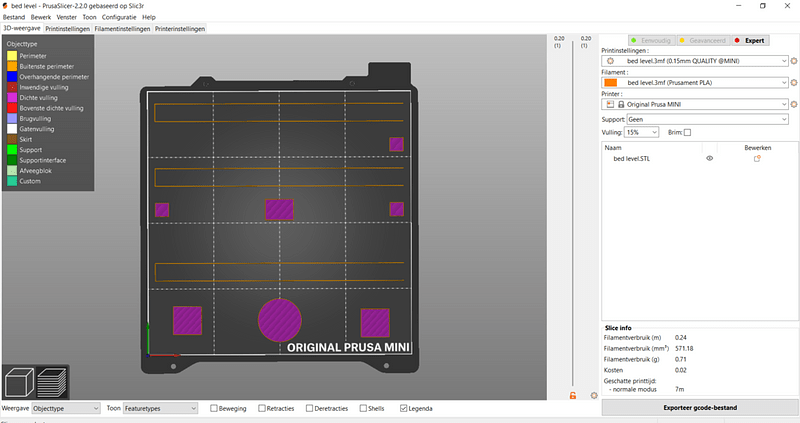Uncheck the Legenda checkbox

pyautogui.click(x=404, y=408)
